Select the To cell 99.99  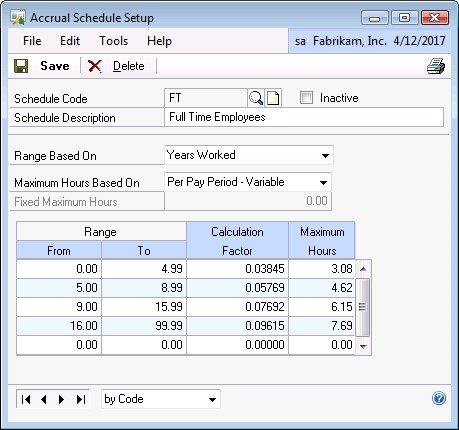144,326
